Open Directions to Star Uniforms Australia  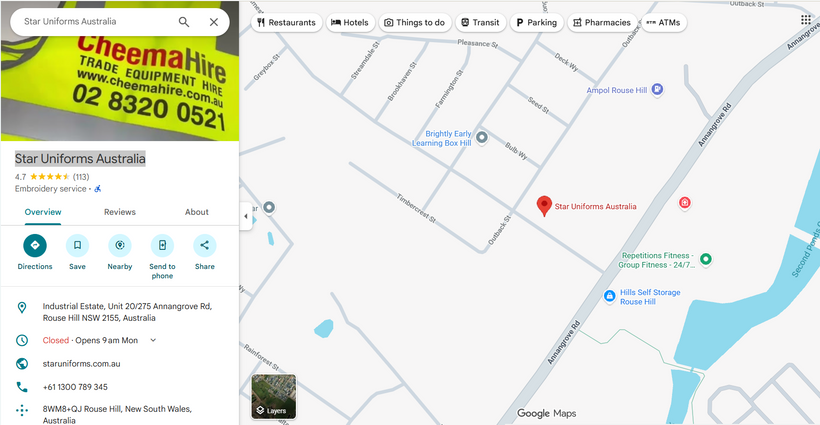(35, 246)
